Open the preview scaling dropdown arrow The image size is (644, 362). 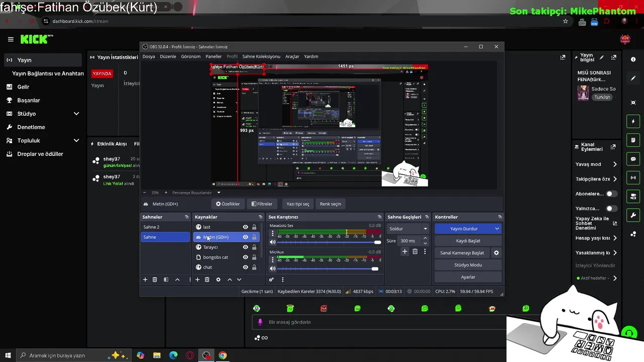(219, 193)
